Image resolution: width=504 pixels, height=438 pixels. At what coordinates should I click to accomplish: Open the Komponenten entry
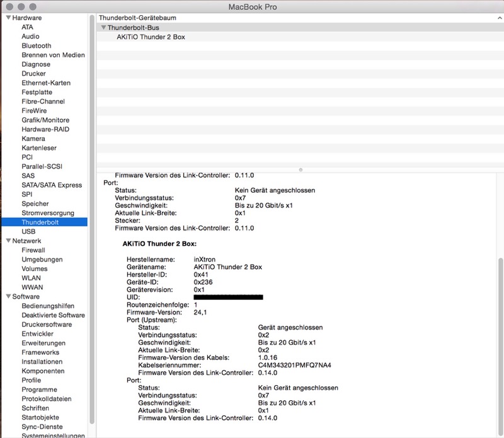tap(43, 371)
